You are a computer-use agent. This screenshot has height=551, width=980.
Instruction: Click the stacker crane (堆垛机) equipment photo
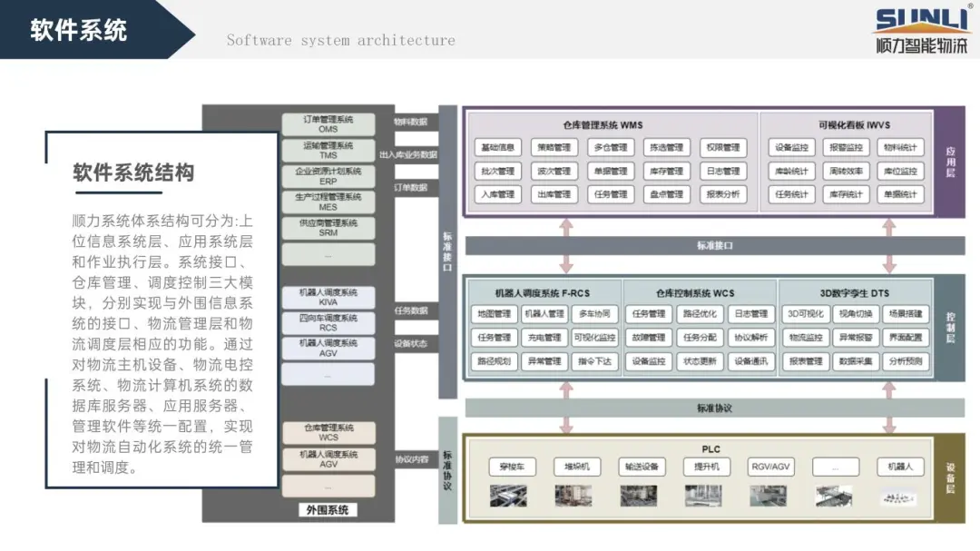tap(573, 496)
